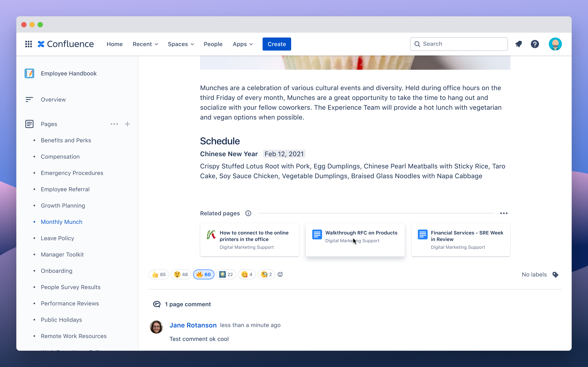Click the info icon beside Related pages
The height and width of the screenshot is (367, 588).
pos(248,213)
